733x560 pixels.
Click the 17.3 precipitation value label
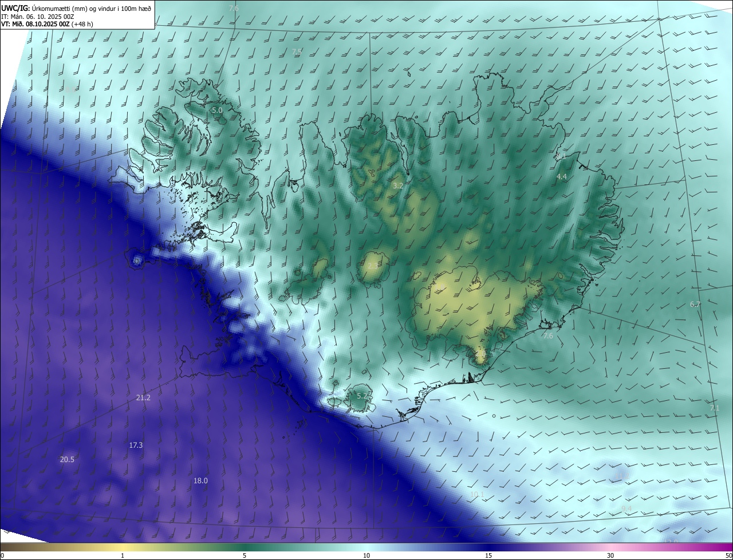pyautogui.click(x=136, y=445)
